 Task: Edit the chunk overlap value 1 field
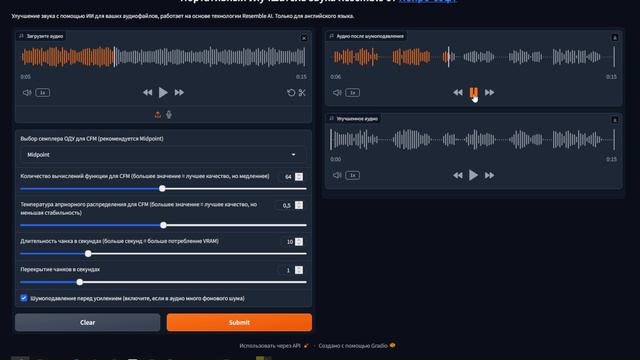coord(287,270)
